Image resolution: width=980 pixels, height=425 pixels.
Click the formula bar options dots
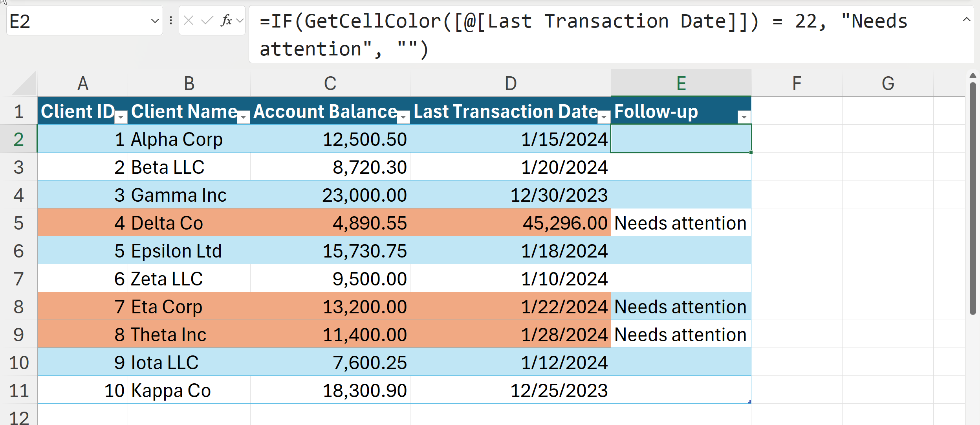pos(171,20)
